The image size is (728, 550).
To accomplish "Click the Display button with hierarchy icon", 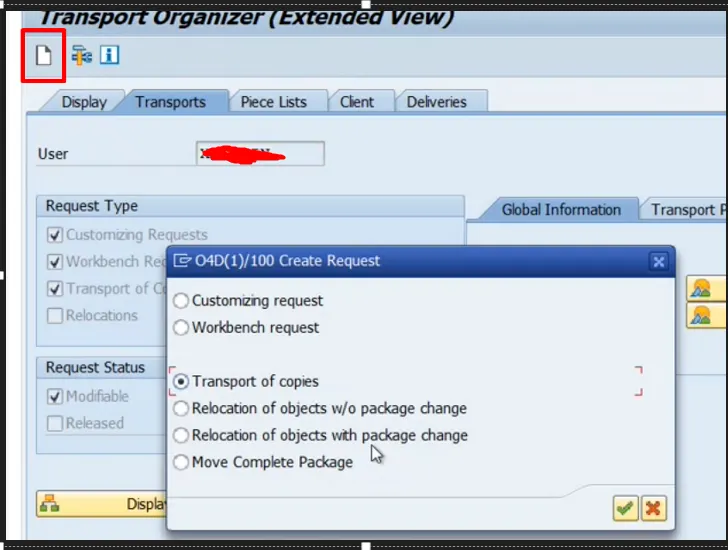I will click(101, 504).
